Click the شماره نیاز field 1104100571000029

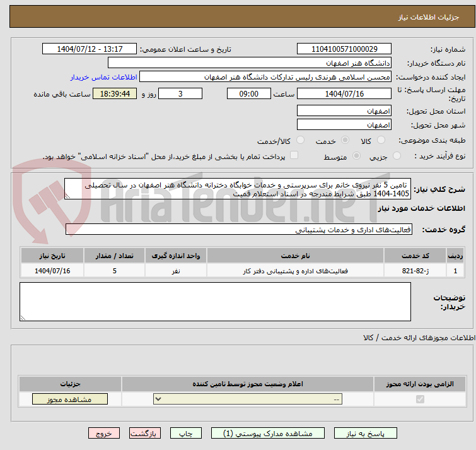(344, 49)
